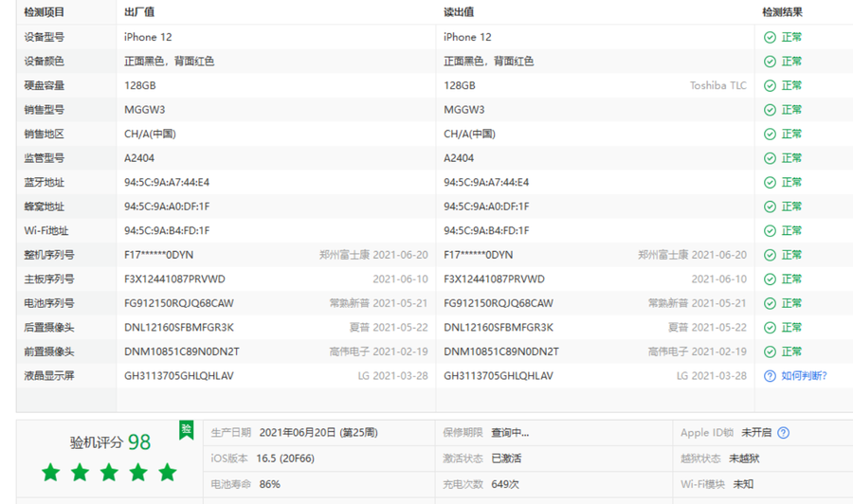Click the read-out sales region CH/A(中国)
Image resolution: width=853 pixels, height=504 pixels.
click(x=469, y=134)
